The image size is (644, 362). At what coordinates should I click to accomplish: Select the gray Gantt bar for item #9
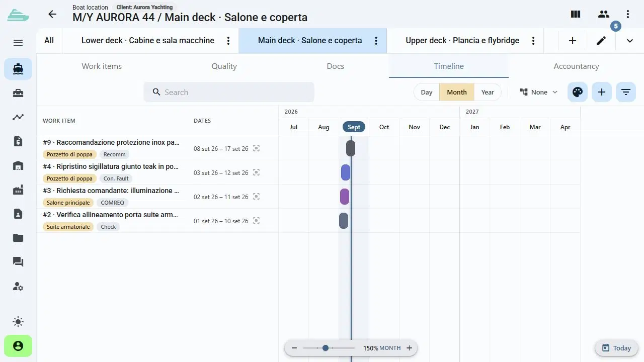click(351, 148)
